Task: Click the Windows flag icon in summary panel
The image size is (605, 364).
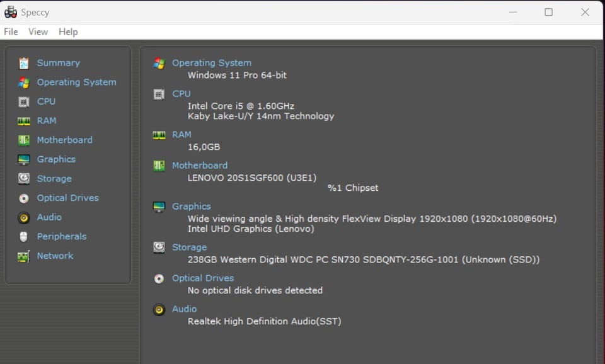Action: (159, 63)
